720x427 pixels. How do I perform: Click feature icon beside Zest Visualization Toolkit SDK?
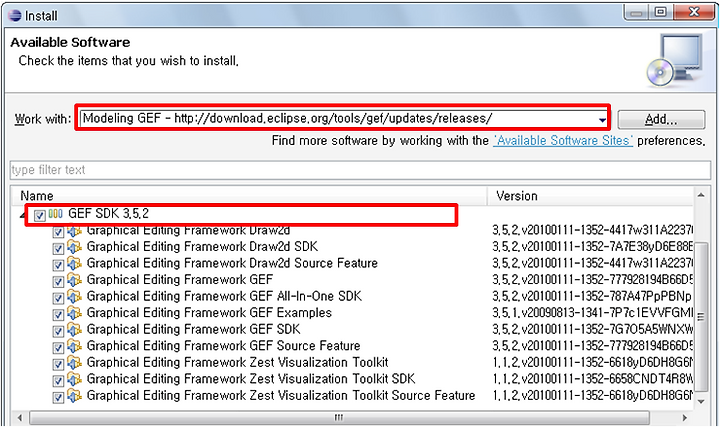(74, 379)
